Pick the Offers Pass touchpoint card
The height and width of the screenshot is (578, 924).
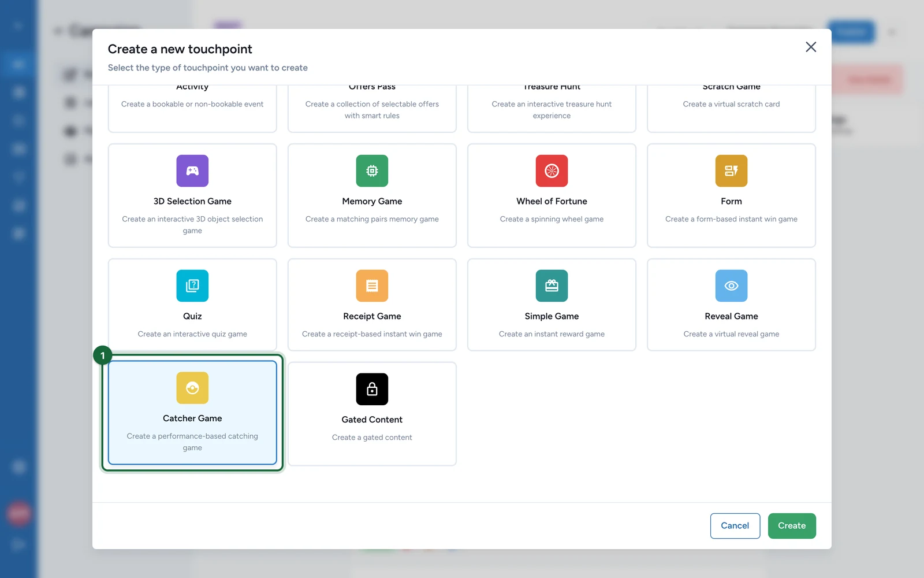[x=372, y=108]
